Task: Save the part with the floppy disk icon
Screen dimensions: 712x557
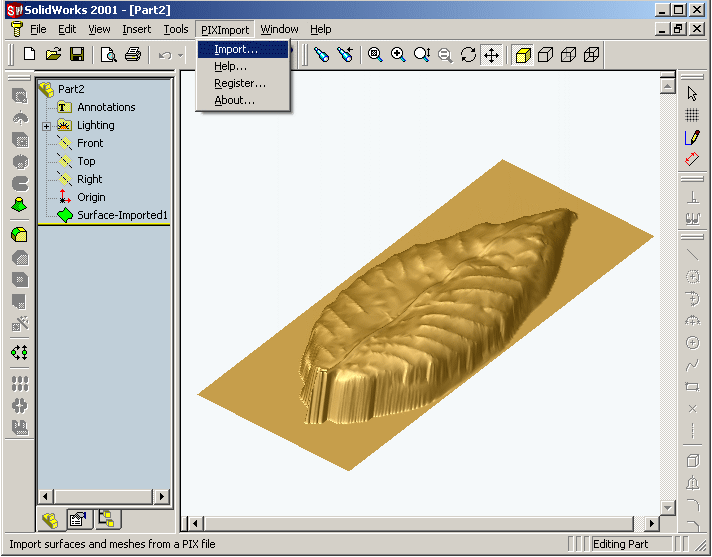Action: pos(77,55)
